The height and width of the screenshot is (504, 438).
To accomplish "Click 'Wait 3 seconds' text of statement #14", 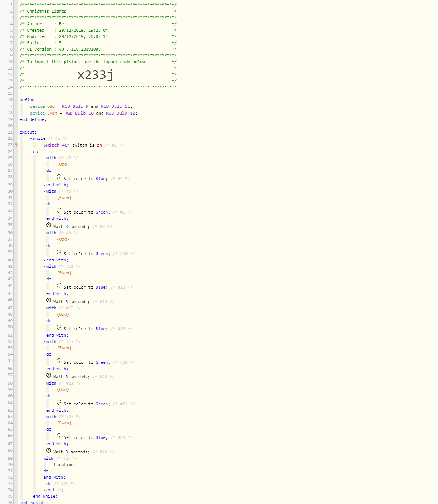I will [x=71, y=302].
